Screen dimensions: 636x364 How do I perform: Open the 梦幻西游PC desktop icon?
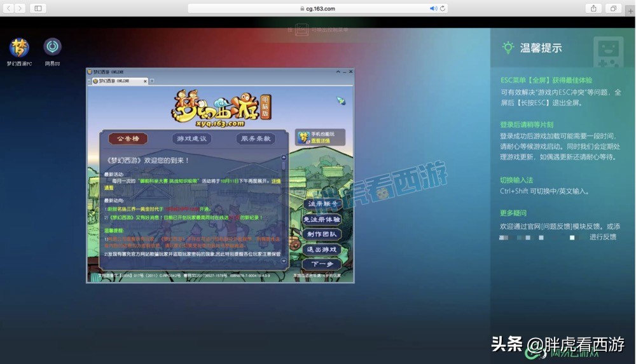tap(19, 48)
